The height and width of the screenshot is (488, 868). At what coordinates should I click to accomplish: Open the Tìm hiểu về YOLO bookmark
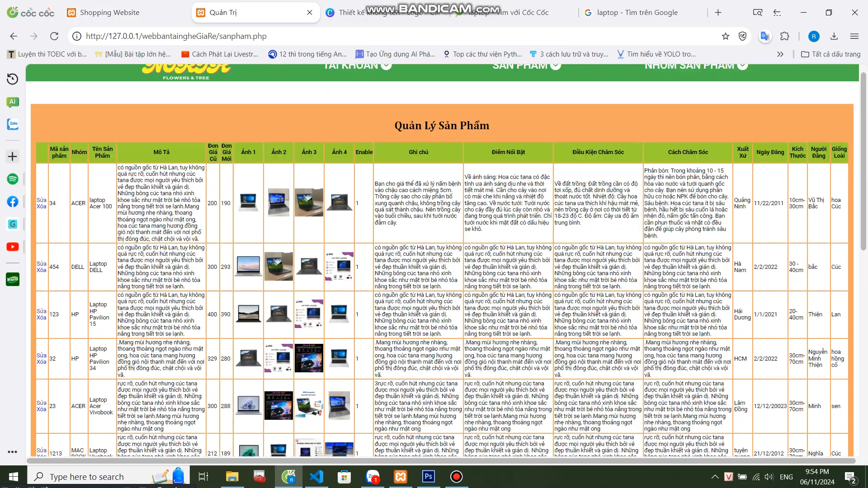[656, 54]
